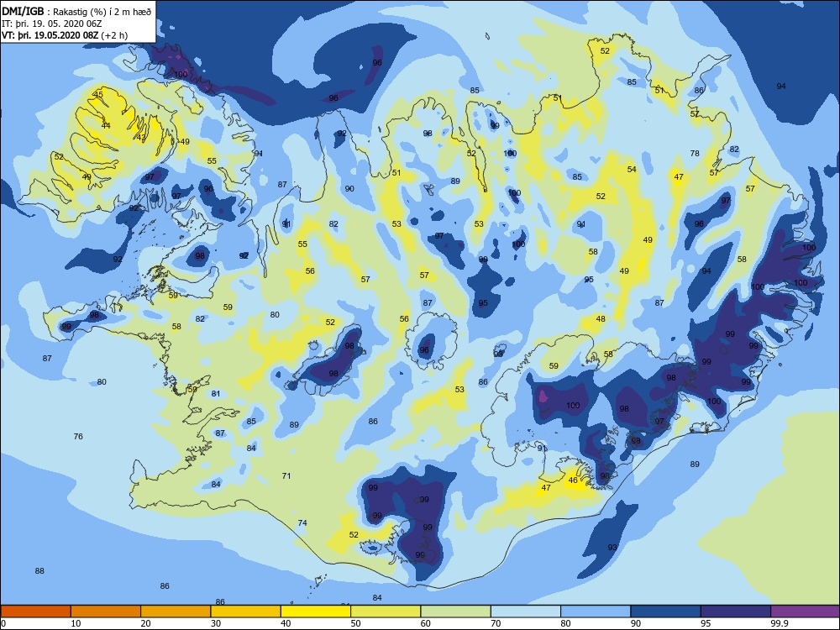
Task: Click the purple legend swatch above 99.9
Action: point(806,612)
